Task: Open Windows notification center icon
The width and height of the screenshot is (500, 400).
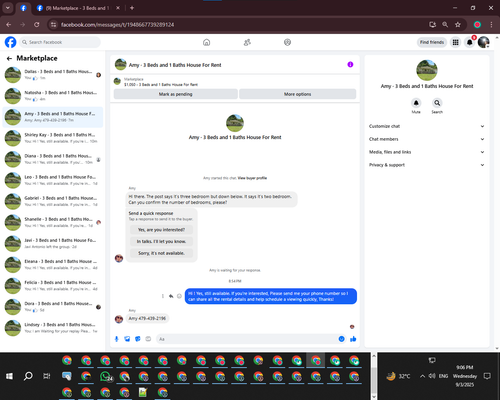Action: (x=487, y=376)
